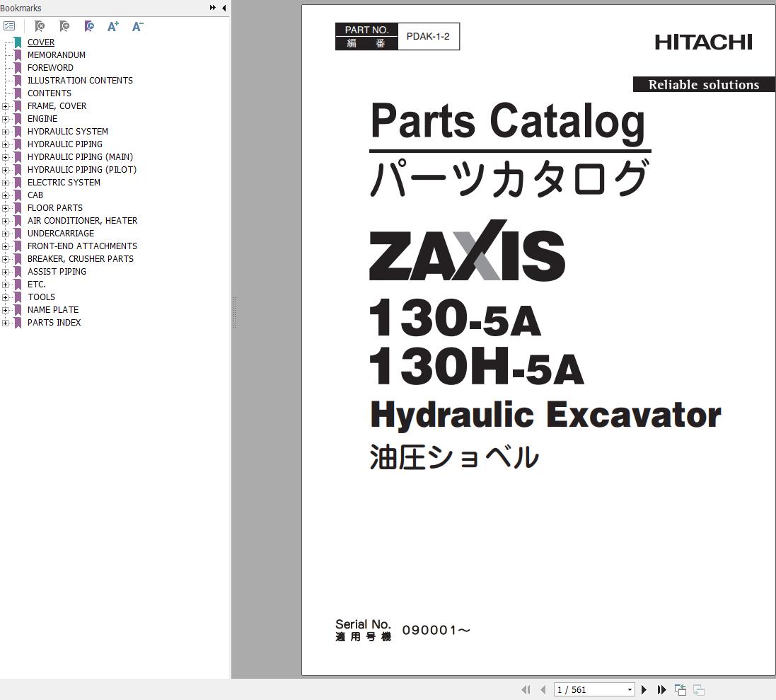Click the FOREWORD bookmark ribbon icon
Viewport: 776px width, 700px height.
coord(18,68)
